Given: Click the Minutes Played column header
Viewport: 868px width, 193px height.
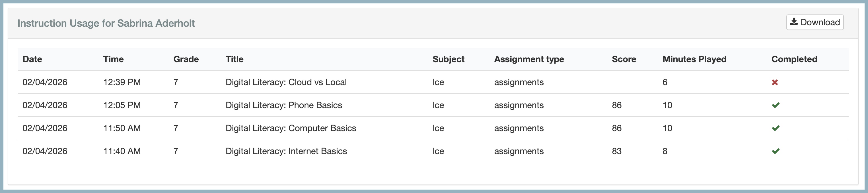Looking at the screenshot, I should pyautogui.click(x=694, y=59).
